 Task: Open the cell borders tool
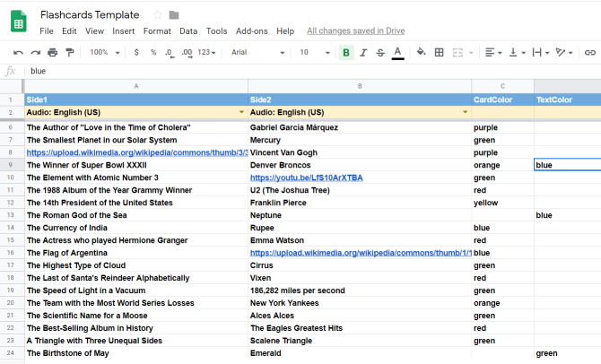pyautogui.click(x=439, y=53)
